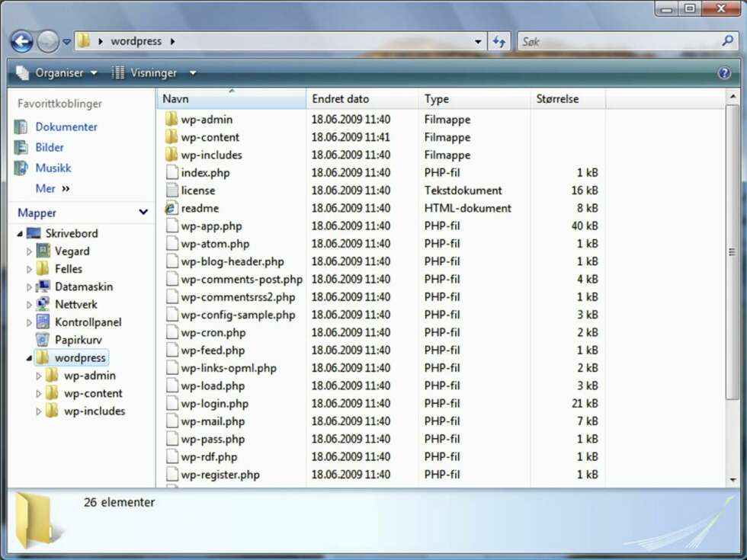
Task: Show more favorites with Mer
Action: [53, 189]
